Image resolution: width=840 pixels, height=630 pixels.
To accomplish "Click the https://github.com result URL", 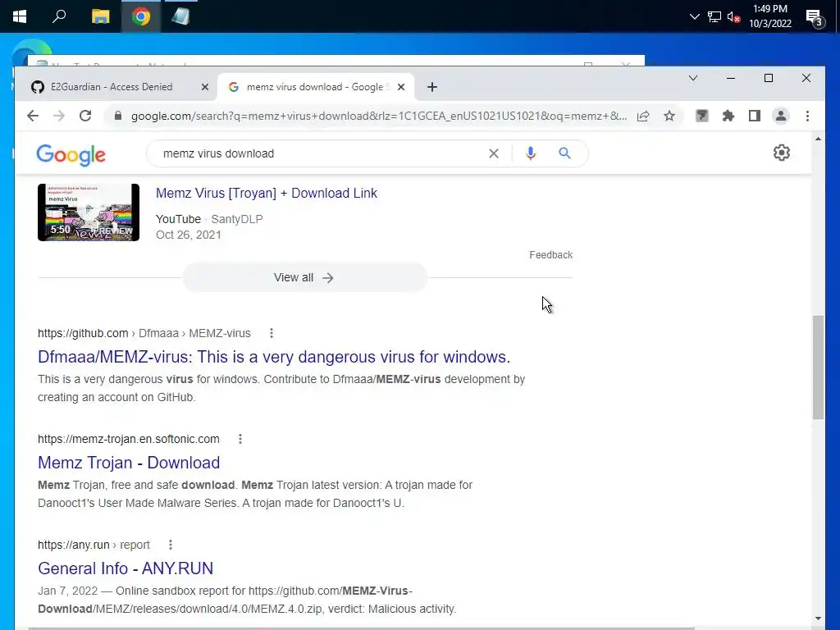I will [144, 333].
